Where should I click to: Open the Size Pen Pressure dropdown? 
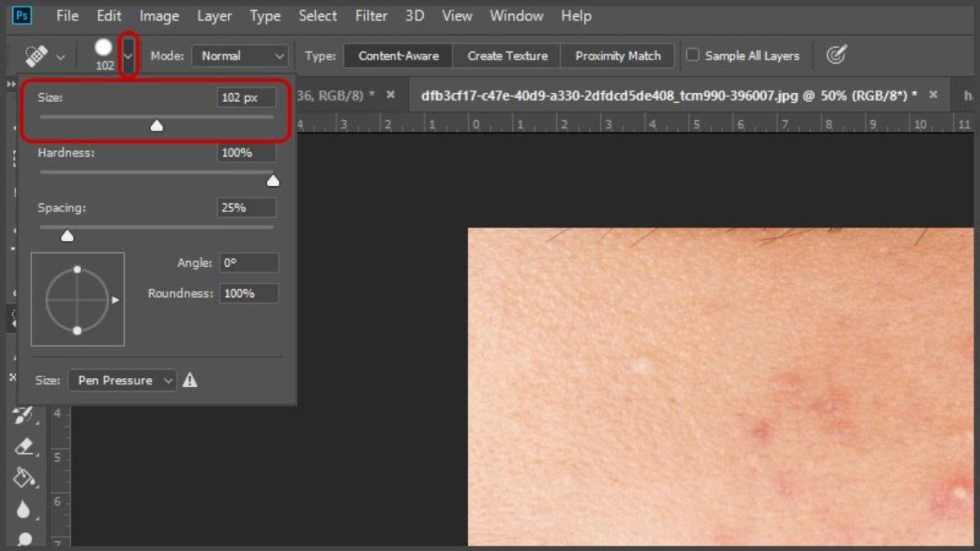pyautogui.click(x=122, y=380)
